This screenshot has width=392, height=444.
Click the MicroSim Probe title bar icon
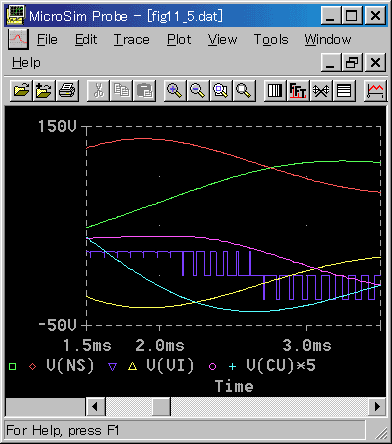tap(16, 15)
